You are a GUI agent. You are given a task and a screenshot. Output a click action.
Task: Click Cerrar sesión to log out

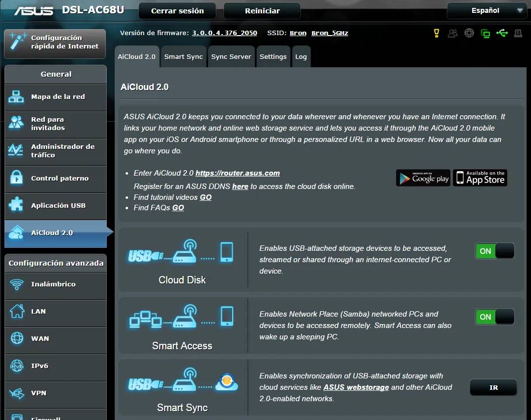(177, 10)
